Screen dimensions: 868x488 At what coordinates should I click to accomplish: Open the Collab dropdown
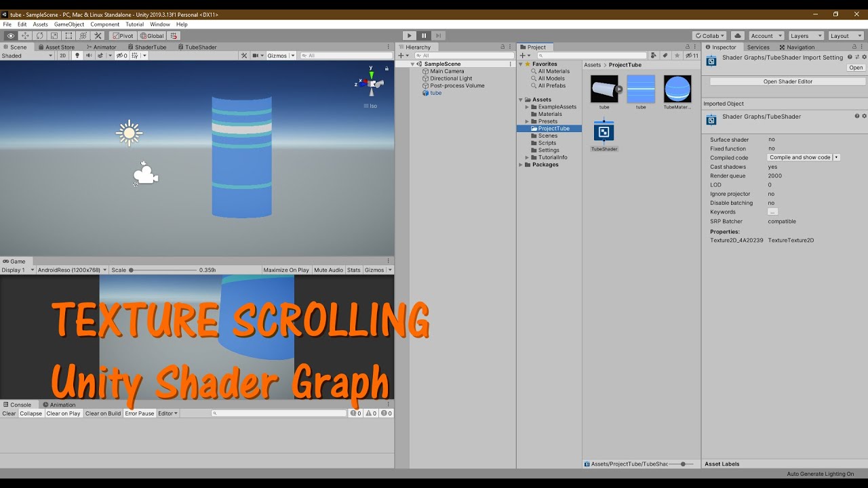point(709,36)
